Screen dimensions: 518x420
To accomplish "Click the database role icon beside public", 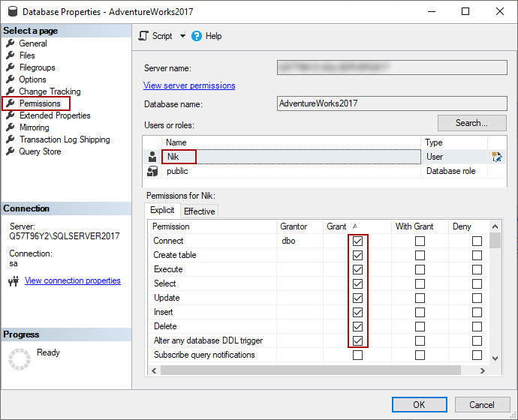I will tap(152, 171).
